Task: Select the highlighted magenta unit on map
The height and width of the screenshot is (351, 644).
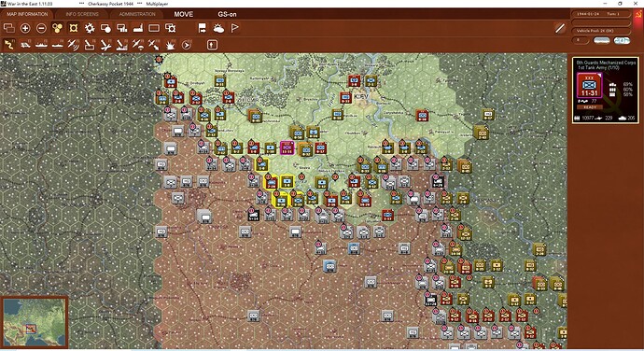Action: 287,147
